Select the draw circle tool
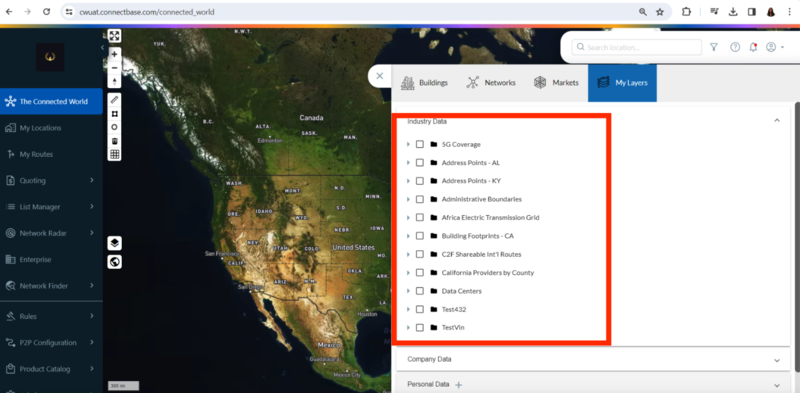This screenshot has height=393, width=800. [x=115, y=127]
